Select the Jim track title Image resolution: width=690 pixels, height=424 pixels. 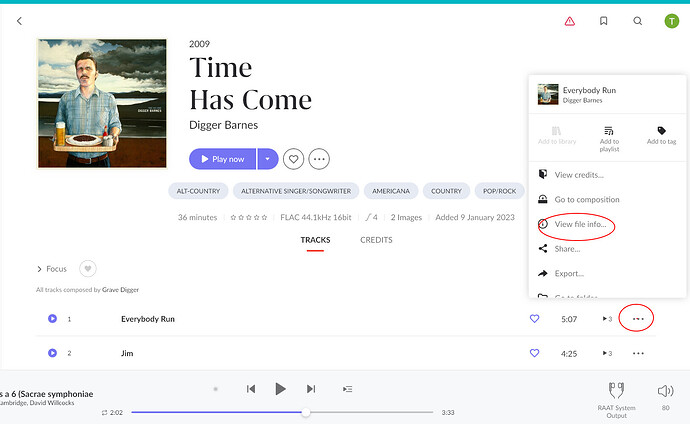point(127,353)
